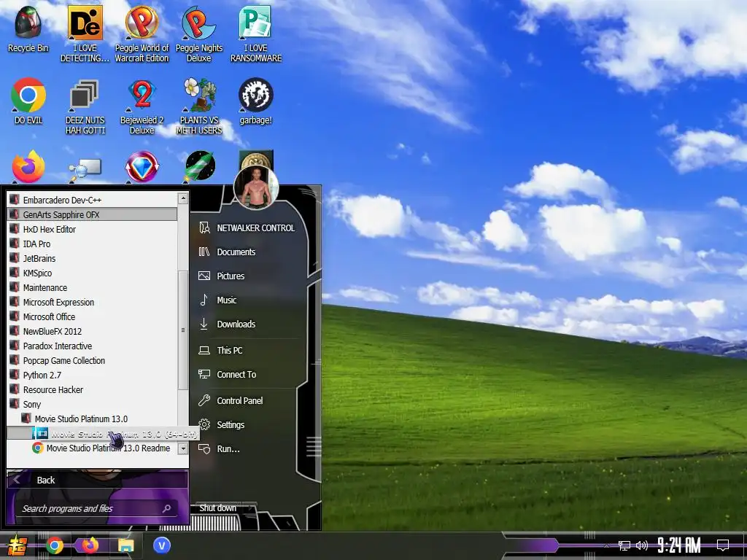Expand the Maintenance folder

pyautogui.click(x=93, y=287)
